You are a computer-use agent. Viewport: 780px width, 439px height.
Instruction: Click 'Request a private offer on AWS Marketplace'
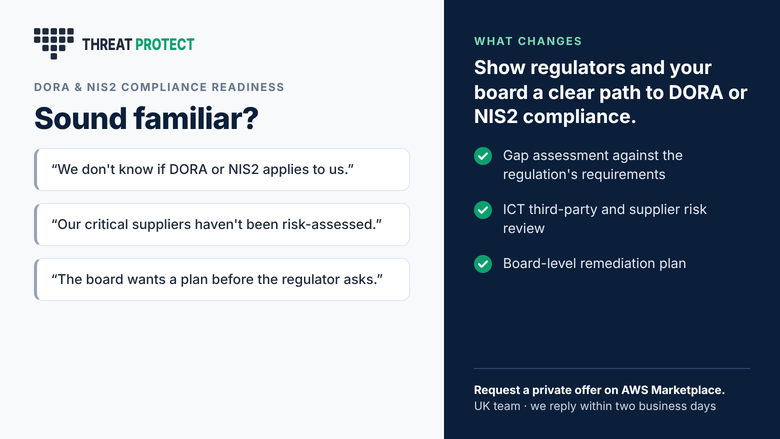tap(599, 390)
